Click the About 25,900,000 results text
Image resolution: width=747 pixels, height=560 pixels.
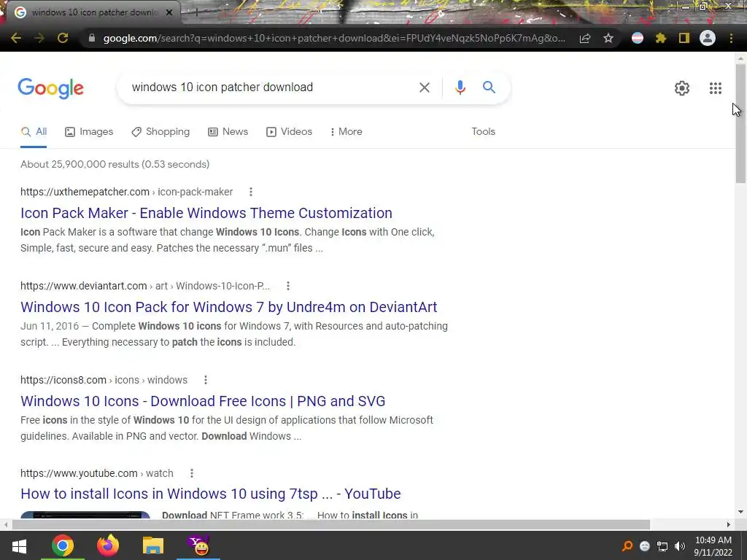pos(115,164)
